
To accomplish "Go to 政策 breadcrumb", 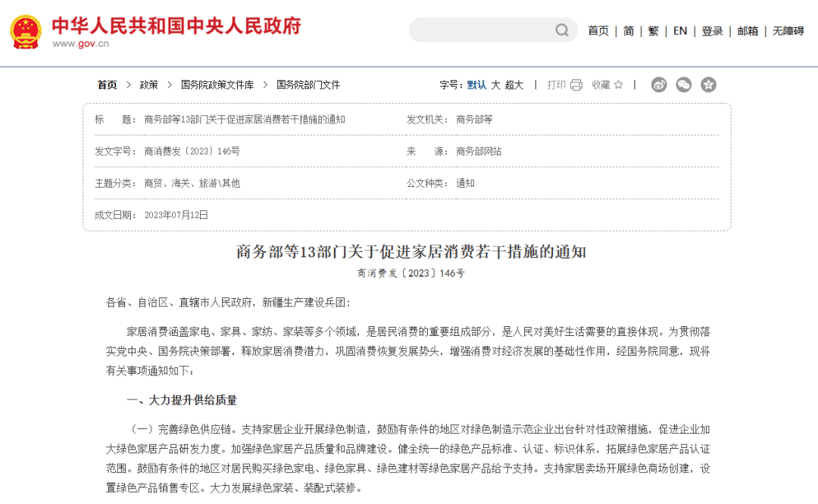I will click(148, 85).
